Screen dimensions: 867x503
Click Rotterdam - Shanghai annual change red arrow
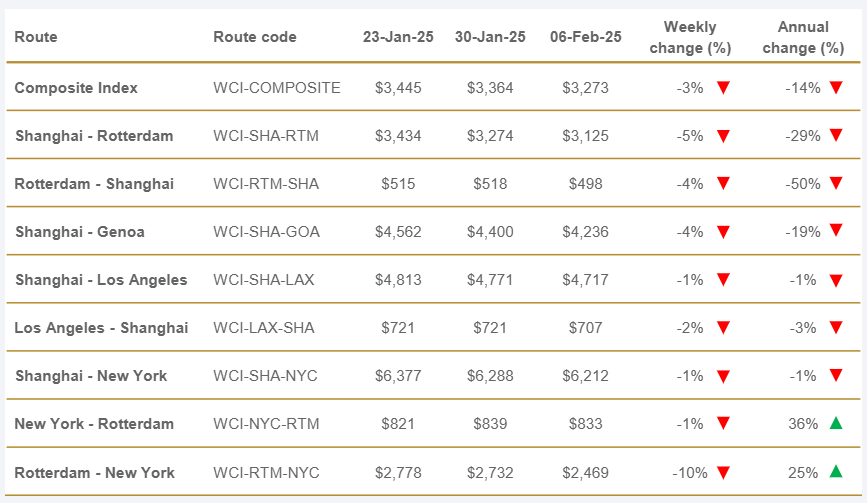point(836,184)
